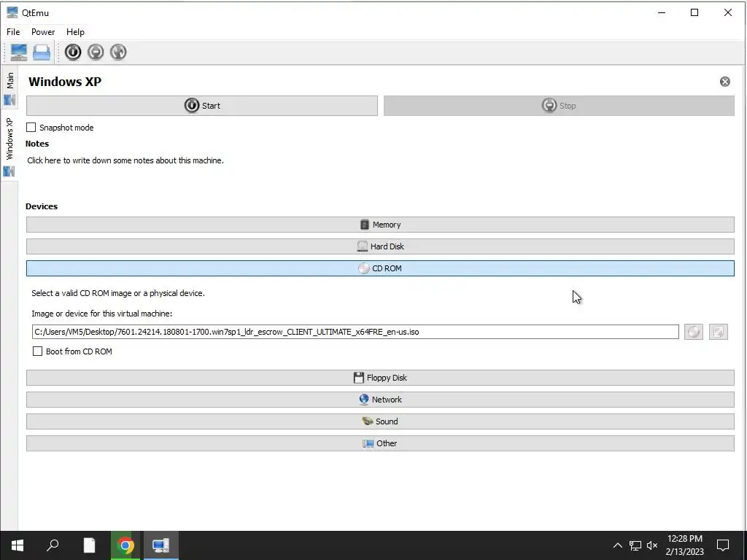The height and width of the screenshot is (560, 747).
Task: Click the muted volume tray icon
Action: tap(652, 545)
